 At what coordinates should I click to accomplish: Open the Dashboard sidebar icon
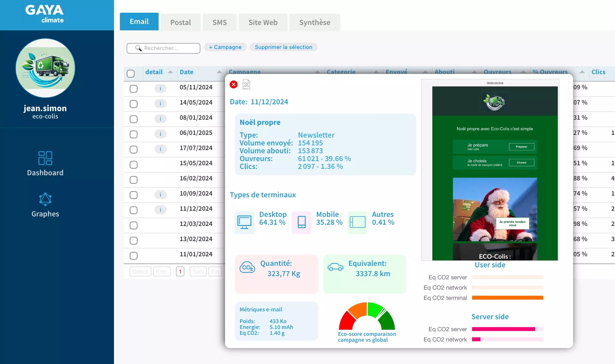45,158
